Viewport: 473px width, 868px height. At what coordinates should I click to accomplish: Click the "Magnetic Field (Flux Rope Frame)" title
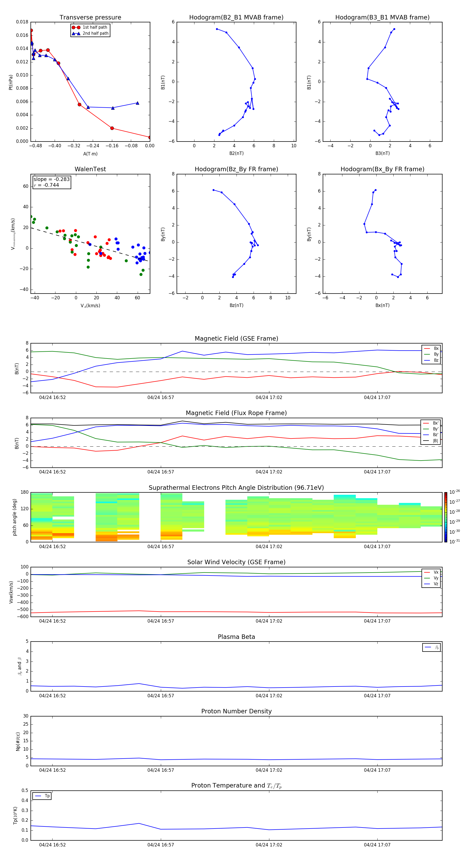coord(236,413)
